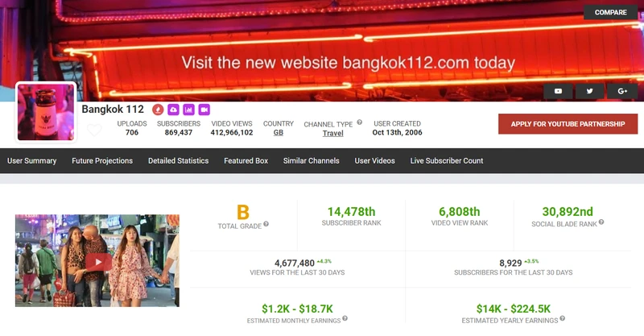Click the 30,892nd Social Blade rank
The height and width of the screenshot is (336, 644).
pyautogui.click(x=568, y=212)
